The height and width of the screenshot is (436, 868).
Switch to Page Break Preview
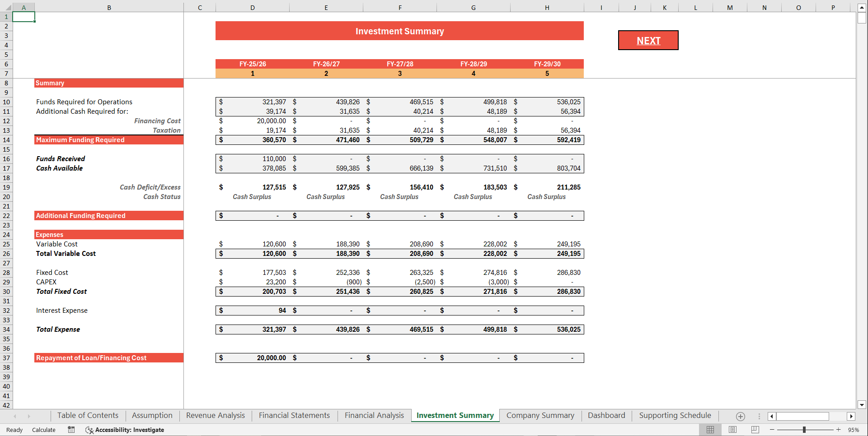[x=753, y=430]
